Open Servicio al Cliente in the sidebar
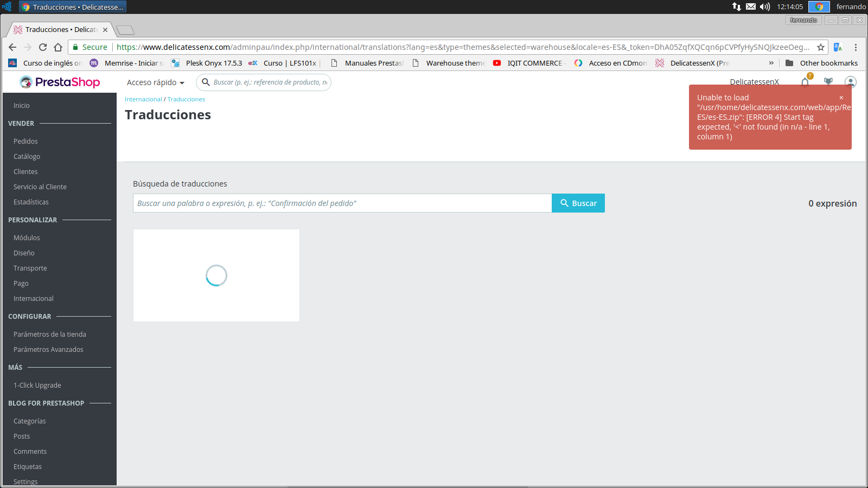This screenshot has width=868, height=488. (x=40, y=187)
